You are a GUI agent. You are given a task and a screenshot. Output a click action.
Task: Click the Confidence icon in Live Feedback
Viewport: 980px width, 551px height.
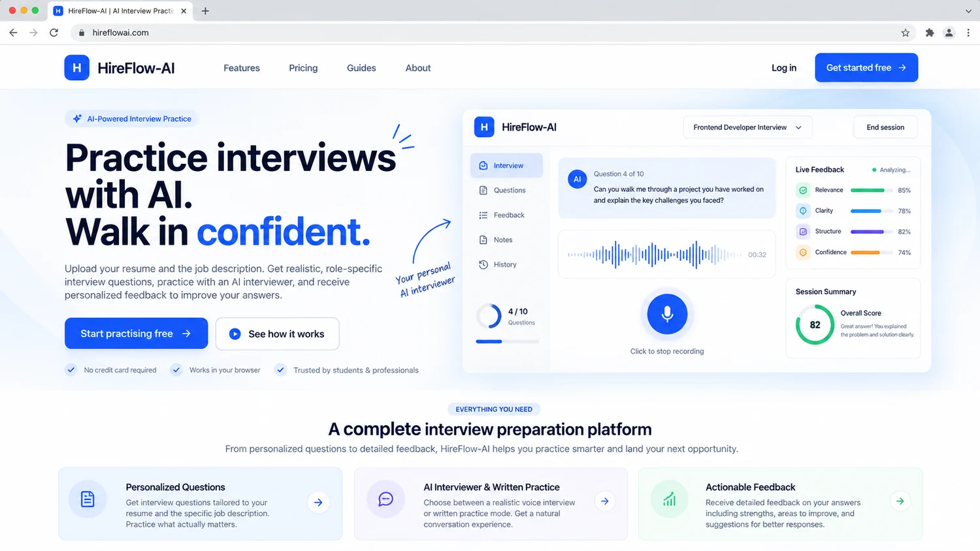click(x=803, y=252)
